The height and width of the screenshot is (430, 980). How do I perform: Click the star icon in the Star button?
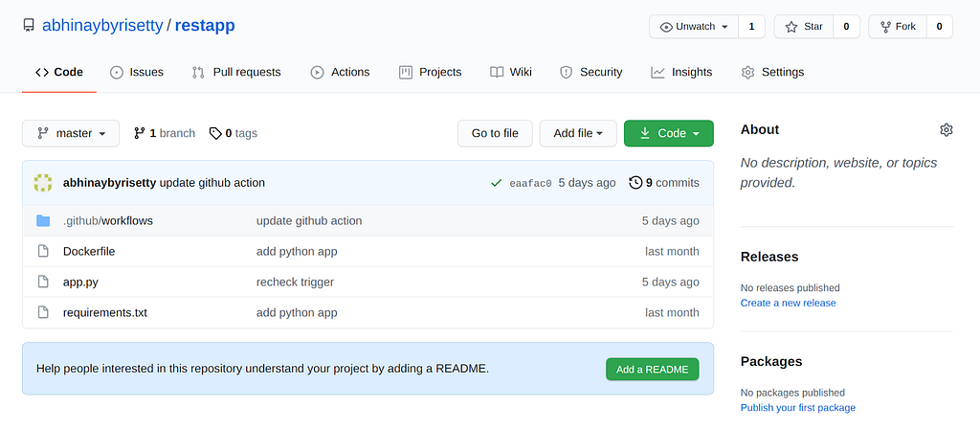791,27
